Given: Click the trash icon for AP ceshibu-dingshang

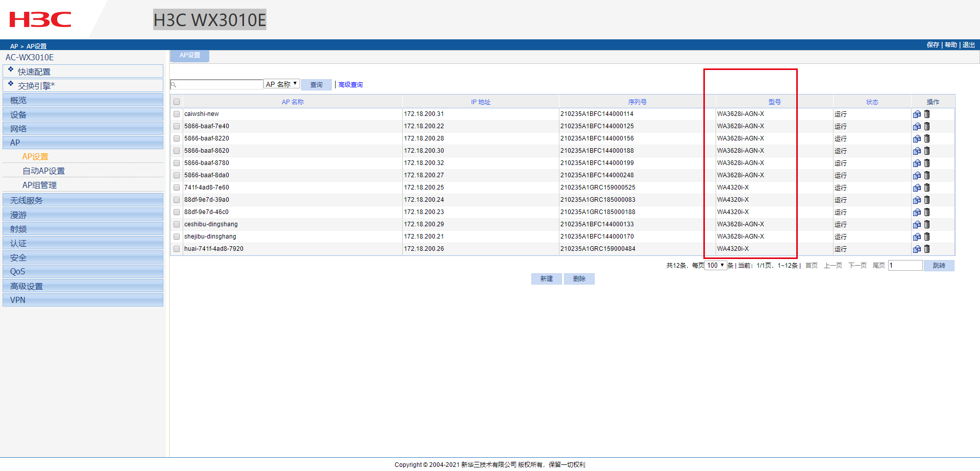Looking at the screenshot, I should point(927,224).
